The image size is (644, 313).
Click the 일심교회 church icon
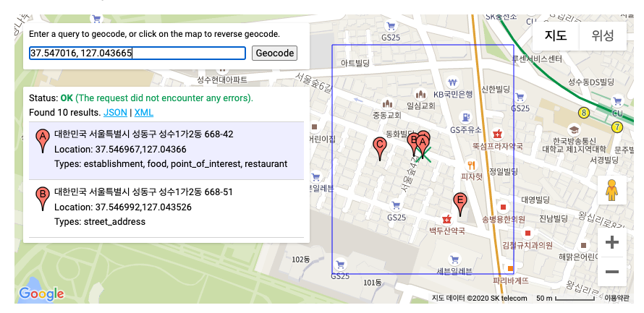(420, 95)
